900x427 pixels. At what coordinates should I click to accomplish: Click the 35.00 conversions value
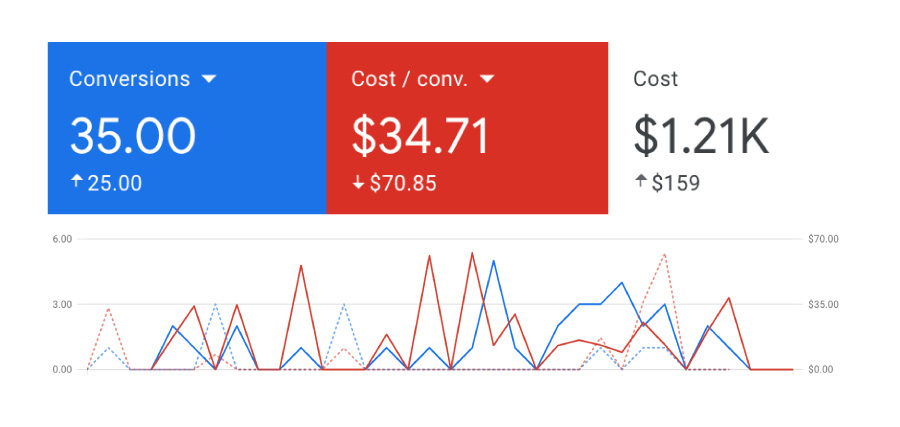click(x=132, y=135)
